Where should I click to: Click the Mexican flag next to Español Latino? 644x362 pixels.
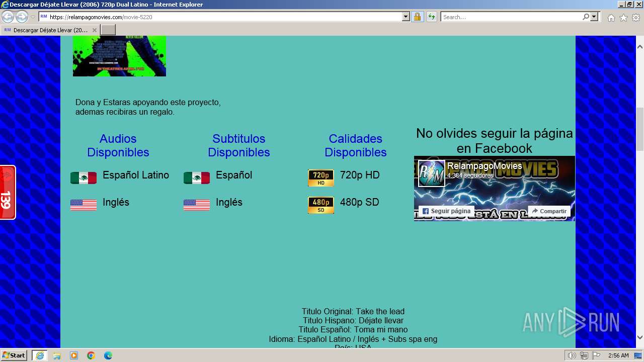pyautogui.click(x=84, y=177)
